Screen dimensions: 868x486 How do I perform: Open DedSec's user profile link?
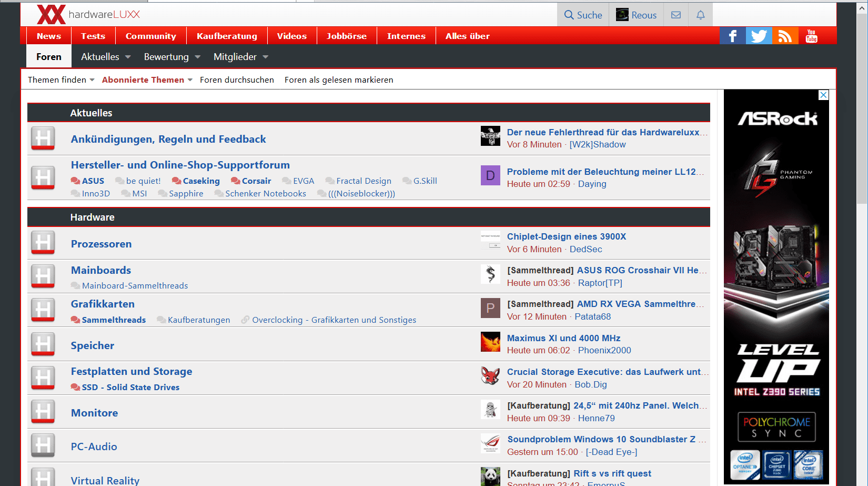tap(586, 249)
